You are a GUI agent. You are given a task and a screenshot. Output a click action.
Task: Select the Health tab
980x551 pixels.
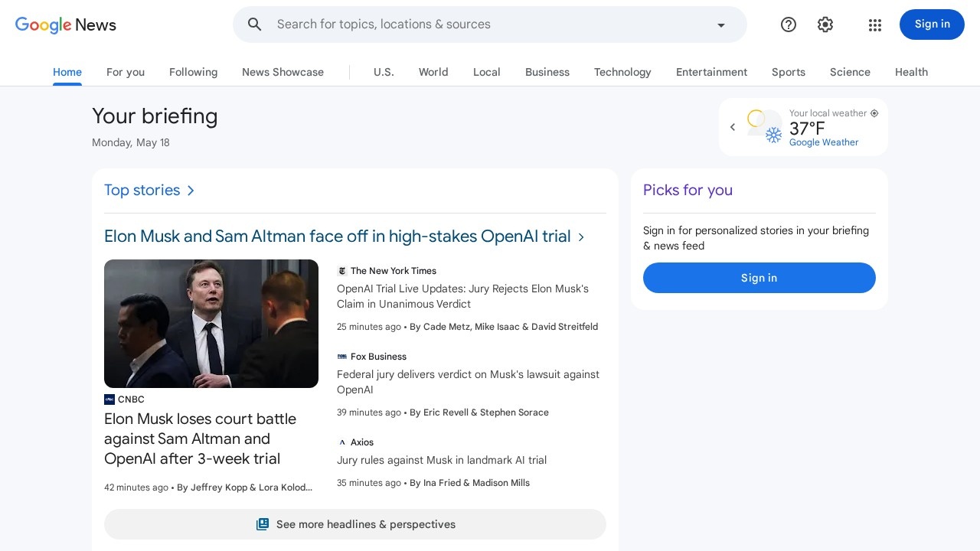(x=911, y=72)
